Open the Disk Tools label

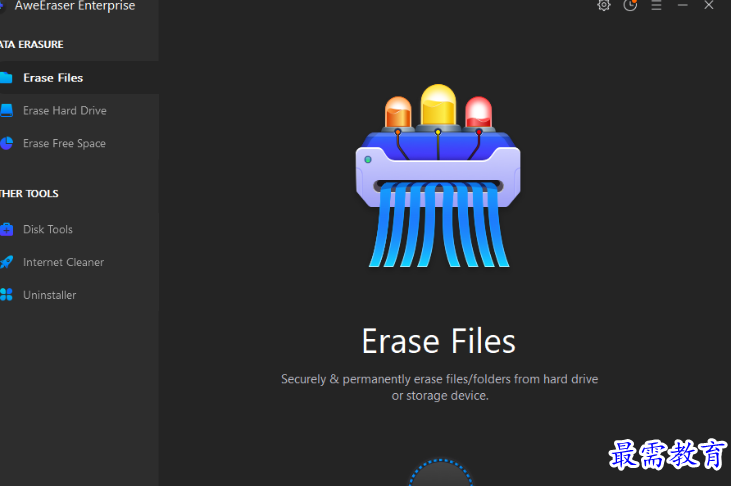48,230
